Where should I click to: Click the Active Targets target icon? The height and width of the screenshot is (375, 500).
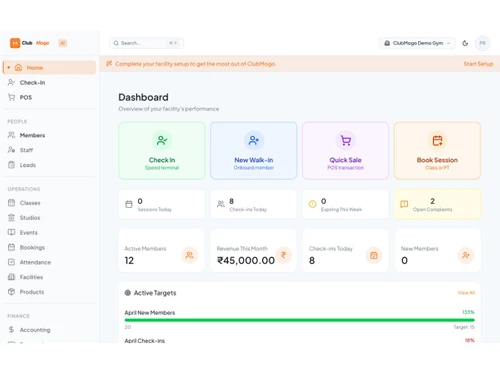pyautogui.click(x=128, y=293)
